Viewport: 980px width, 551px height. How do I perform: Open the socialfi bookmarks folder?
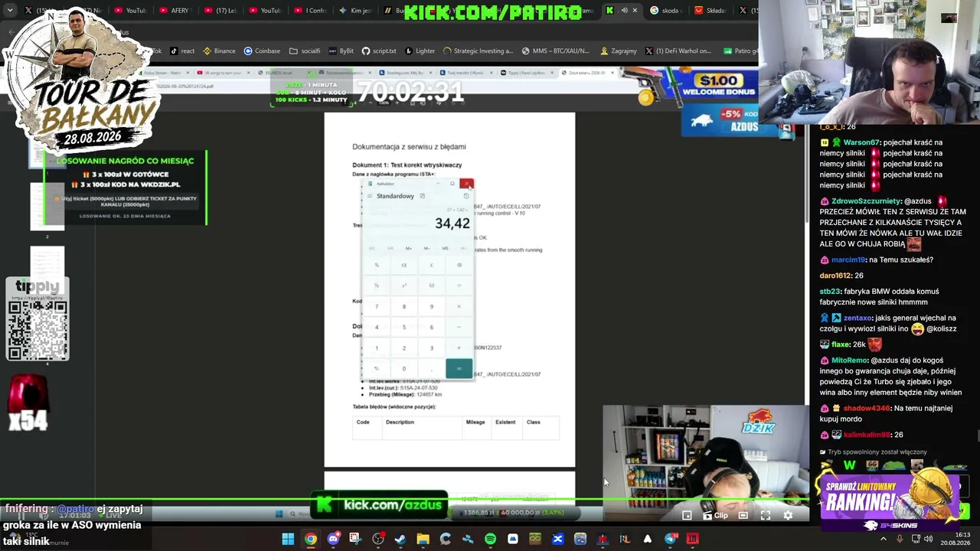point(305,51)
